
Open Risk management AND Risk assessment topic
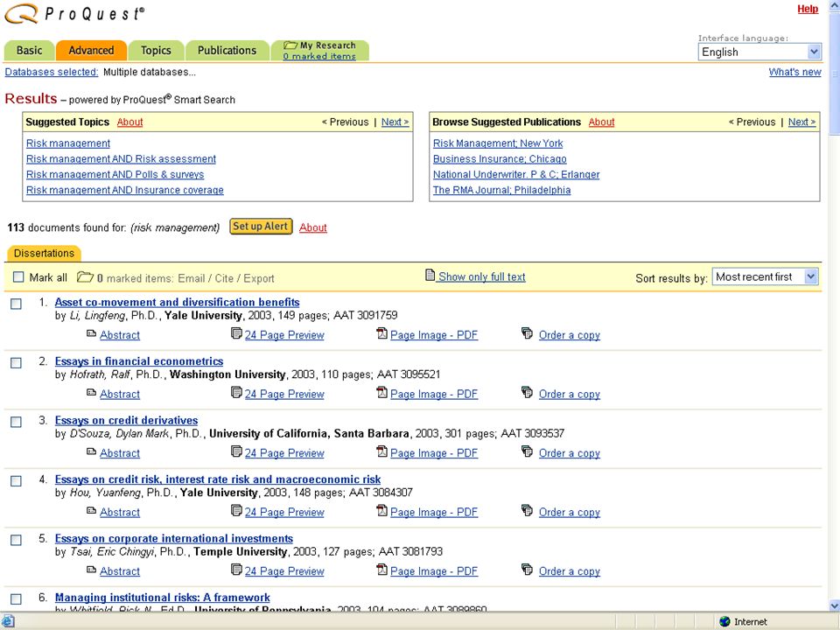tap(121, 159)
